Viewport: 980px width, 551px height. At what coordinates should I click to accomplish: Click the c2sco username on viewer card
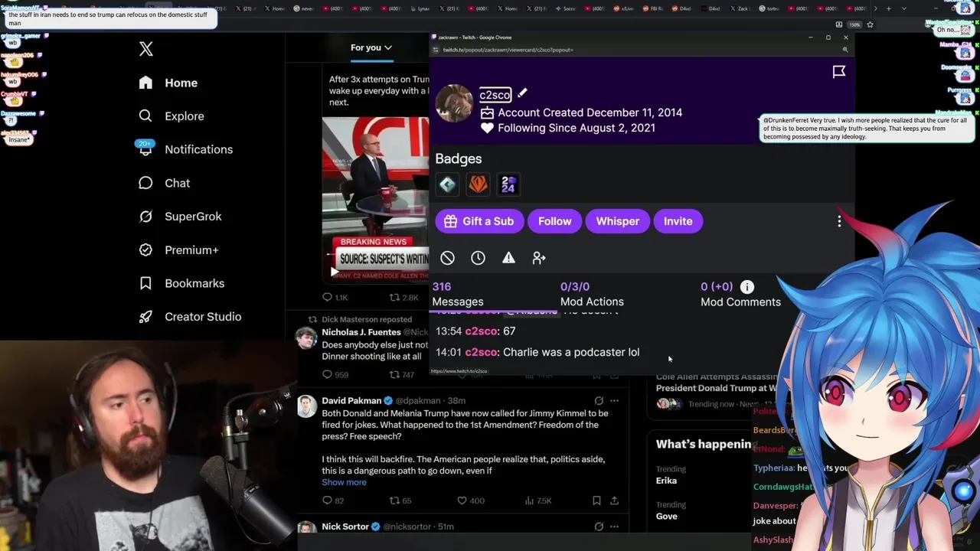tap(495, 95)
